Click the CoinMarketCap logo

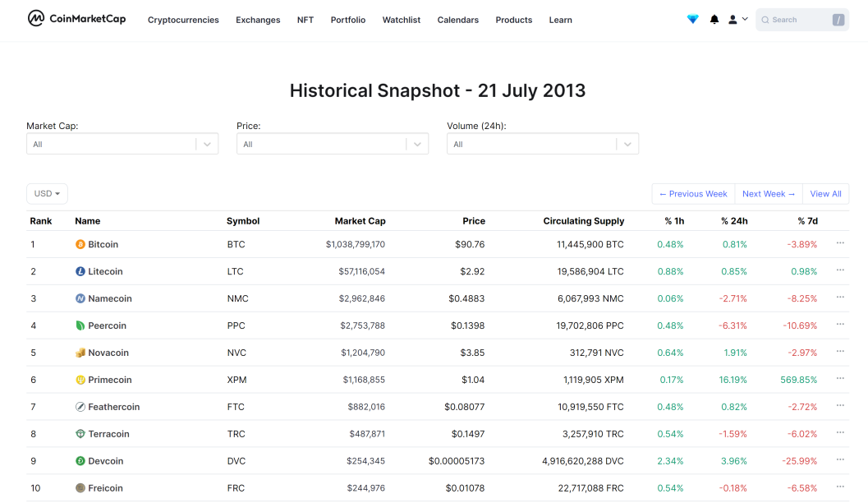76,18
